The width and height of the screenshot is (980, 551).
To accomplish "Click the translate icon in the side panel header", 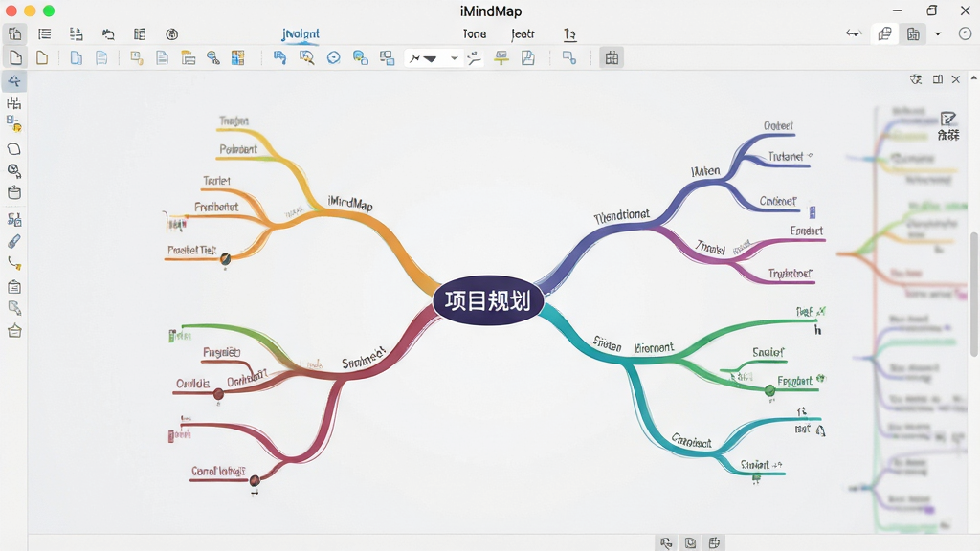I will 916,79.
